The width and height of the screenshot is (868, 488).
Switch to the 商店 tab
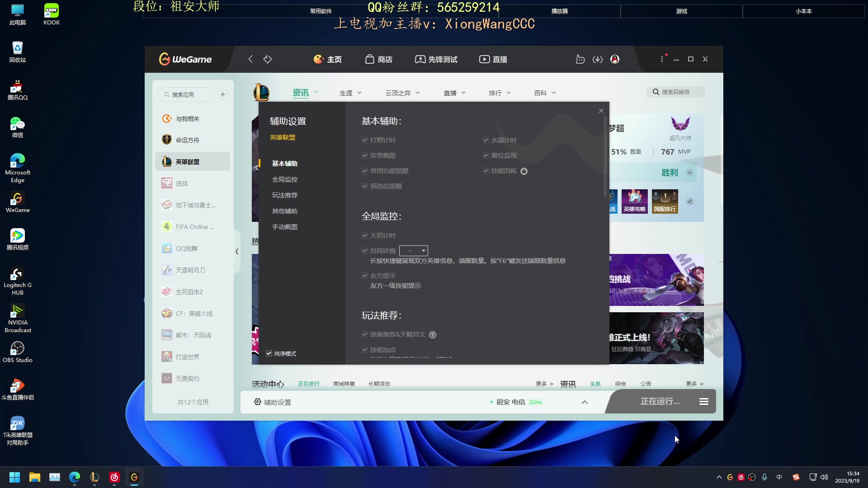(x=379, y=59)
